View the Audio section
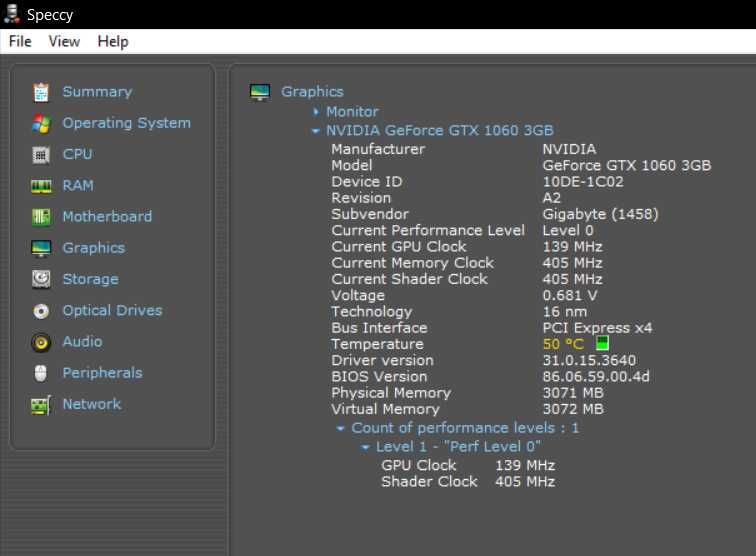The image size is (756, 556). (x=82, y=342)
